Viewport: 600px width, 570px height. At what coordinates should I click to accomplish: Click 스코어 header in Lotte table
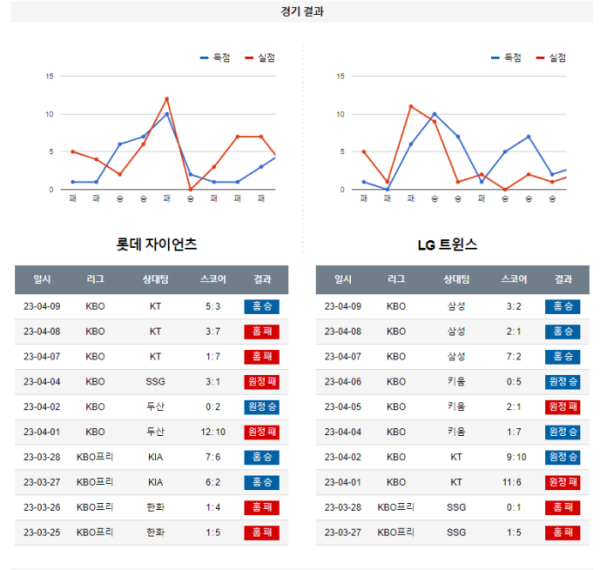(x=213, y=279)
